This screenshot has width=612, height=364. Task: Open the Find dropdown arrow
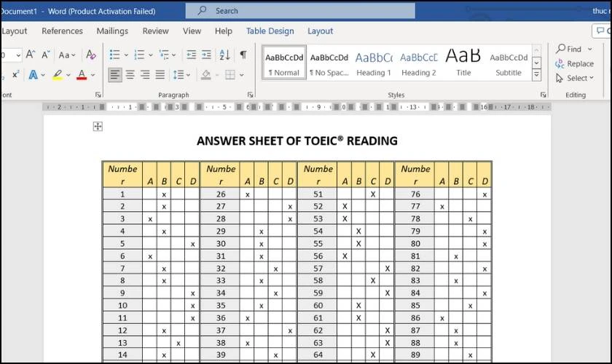[589, 50]
